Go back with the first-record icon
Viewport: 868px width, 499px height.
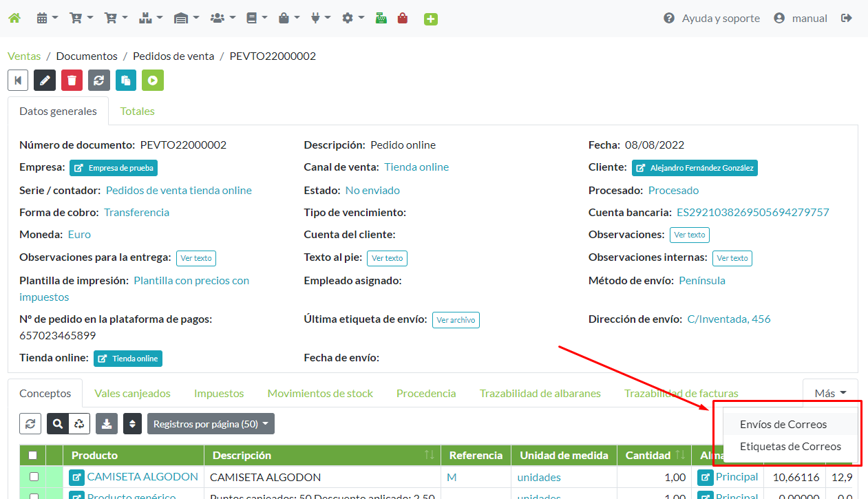[x=18, y=81]
